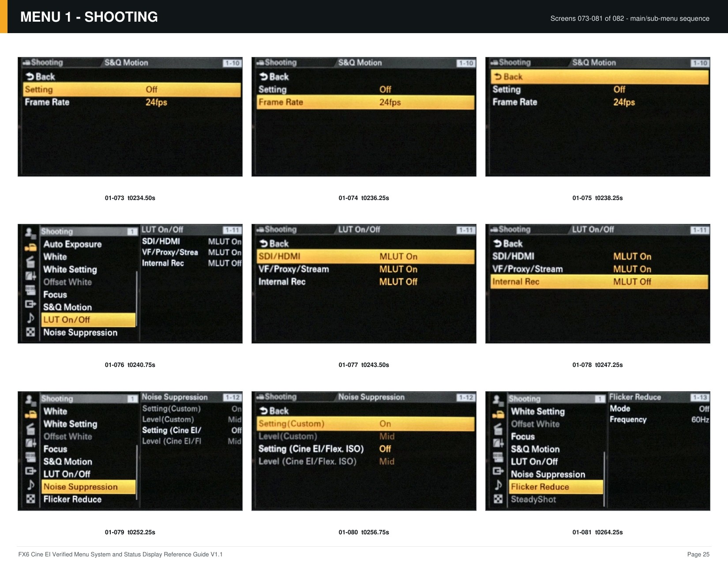Open the Thumbnail grid icon in screen 01-076
This screenshot has width=728, height=563.
click(30, 332)
